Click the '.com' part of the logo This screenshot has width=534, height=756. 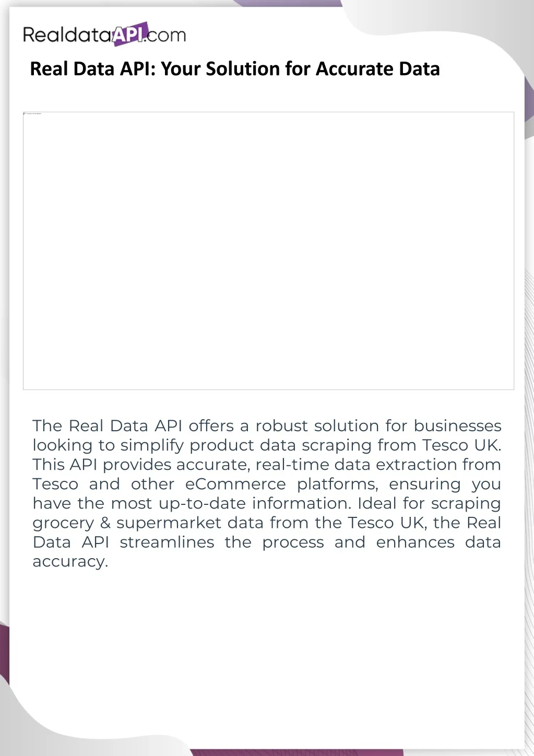click(x=165, y=36)
